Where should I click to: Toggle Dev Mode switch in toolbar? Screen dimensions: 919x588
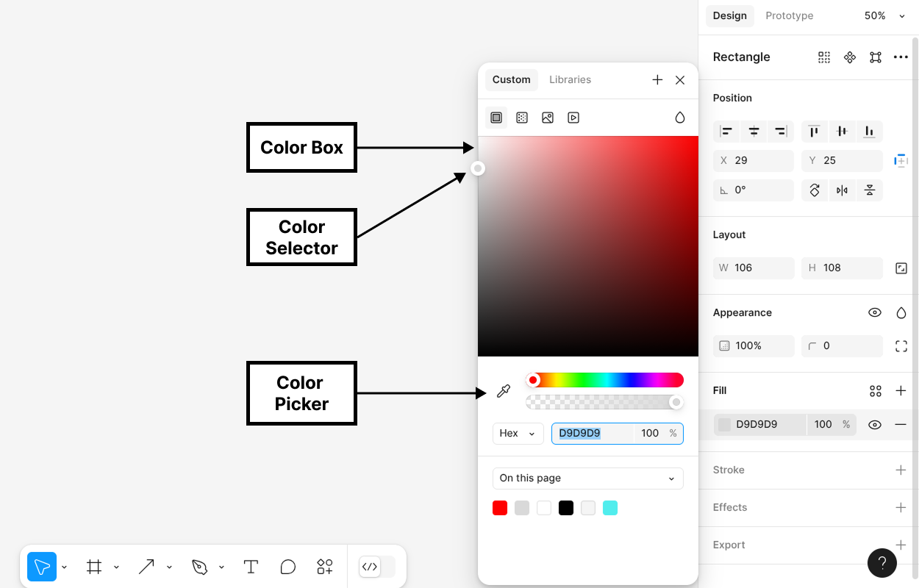[376, 567]
